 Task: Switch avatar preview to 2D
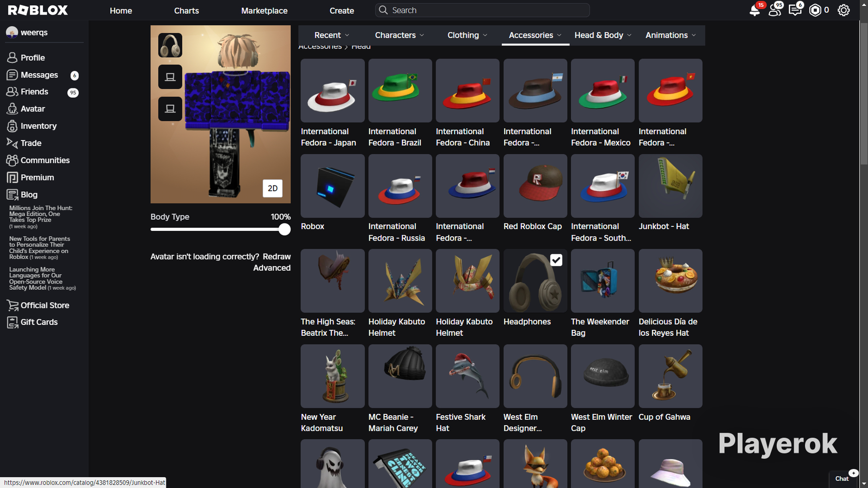coord(272,188)
